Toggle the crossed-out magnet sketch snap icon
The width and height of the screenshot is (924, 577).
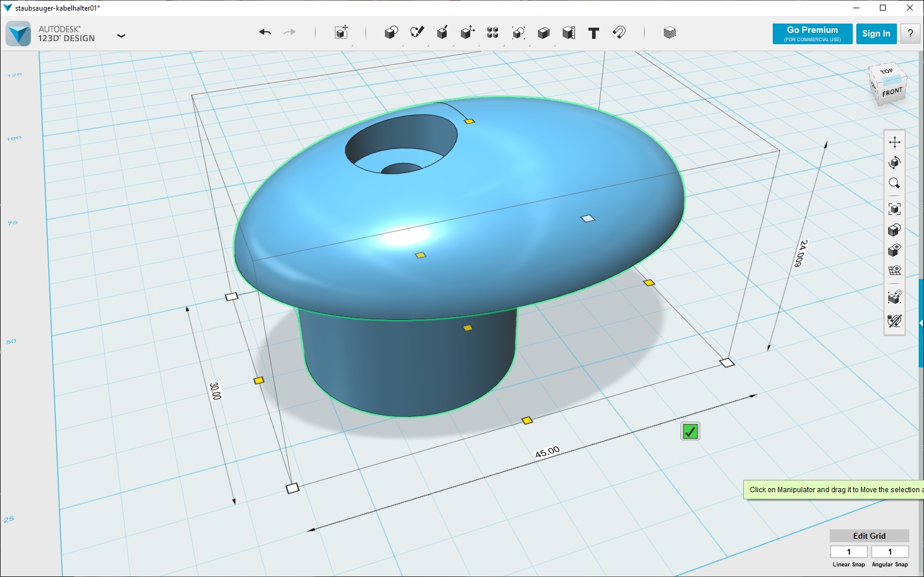point(895,321)
